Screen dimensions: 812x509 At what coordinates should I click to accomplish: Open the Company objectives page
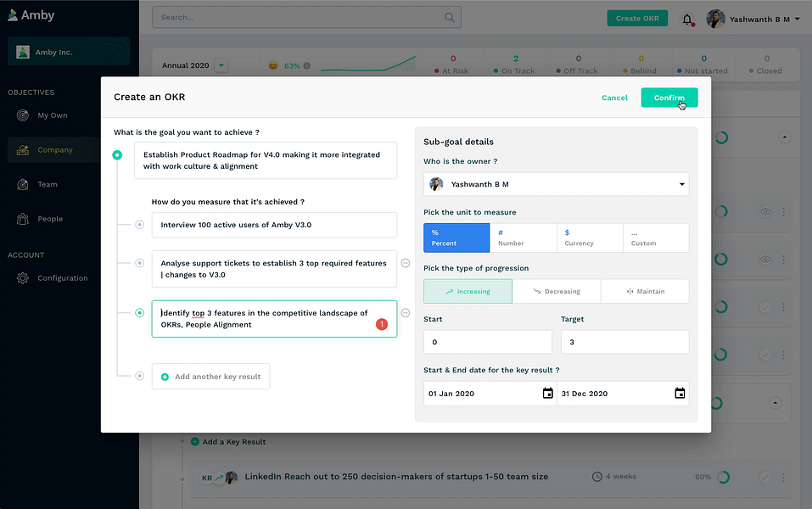53,149
